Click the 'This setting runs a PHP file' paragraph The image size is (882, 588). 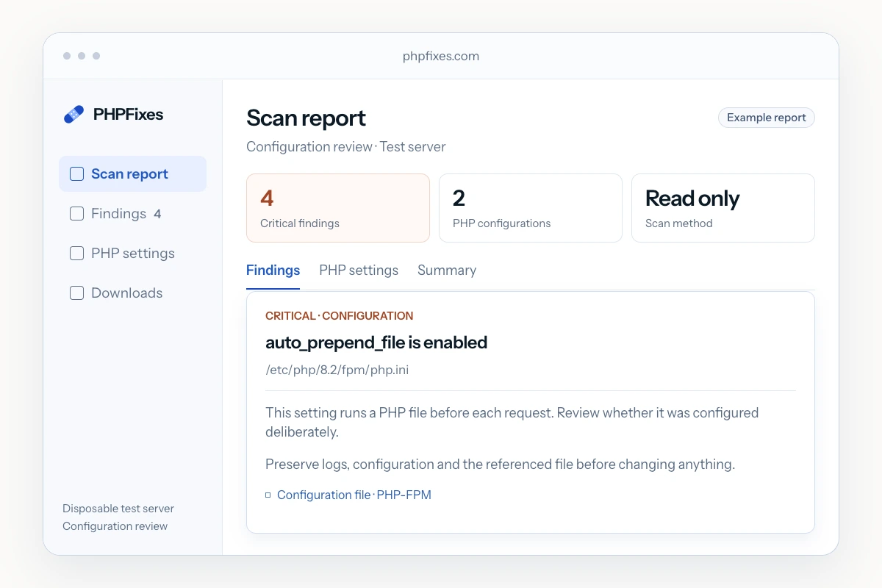[512, 423]
